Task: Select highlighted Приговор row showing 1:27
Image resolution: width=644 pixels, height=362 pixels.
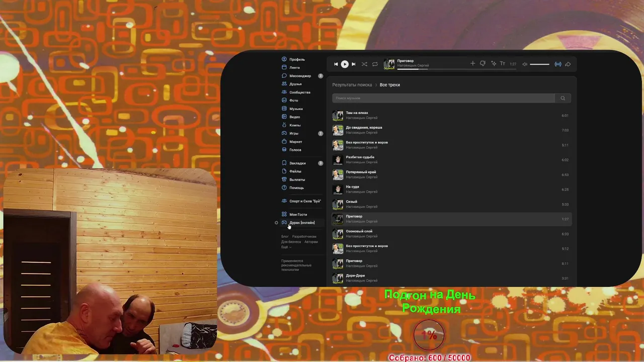Action: coord(451,219)
